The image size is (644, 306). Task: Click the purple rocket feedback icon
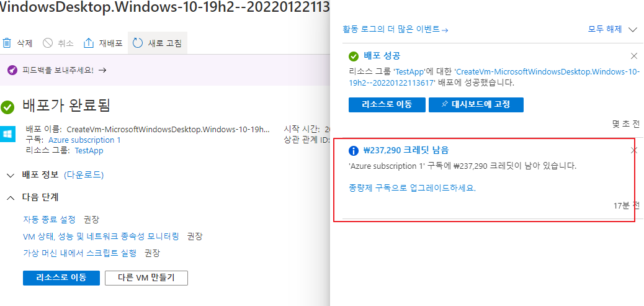pos(12,70)
